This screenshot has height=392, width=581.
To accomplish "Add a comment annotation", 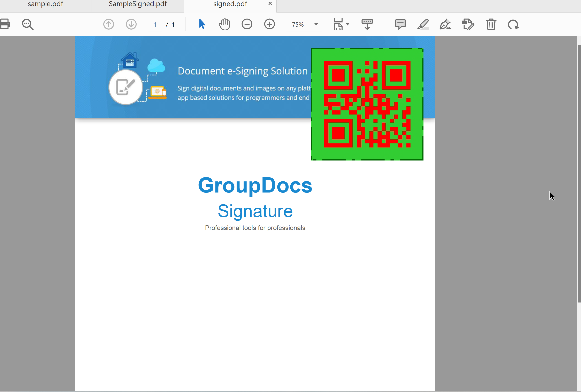I will [400, 24].
